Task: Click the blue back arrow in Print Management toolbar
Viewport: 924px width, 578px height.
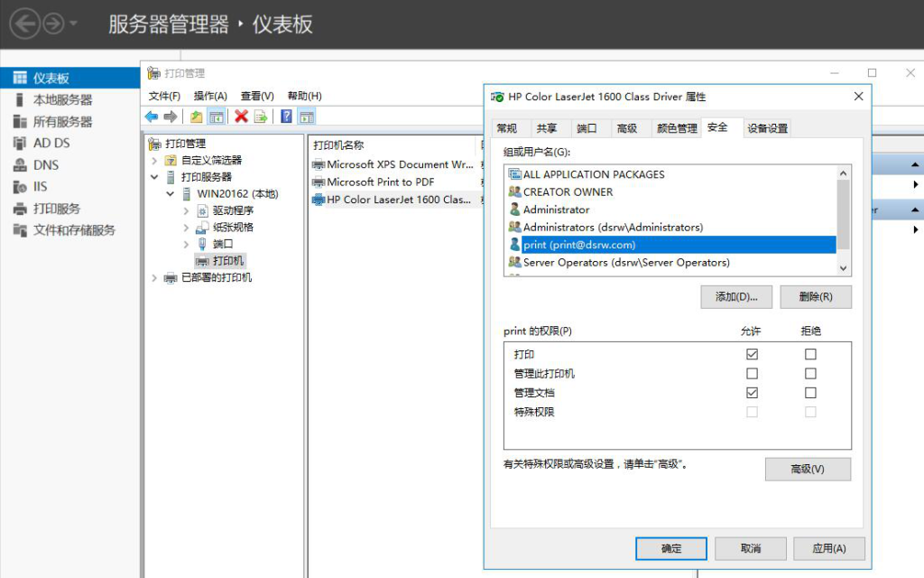Action: click(152, 117)
